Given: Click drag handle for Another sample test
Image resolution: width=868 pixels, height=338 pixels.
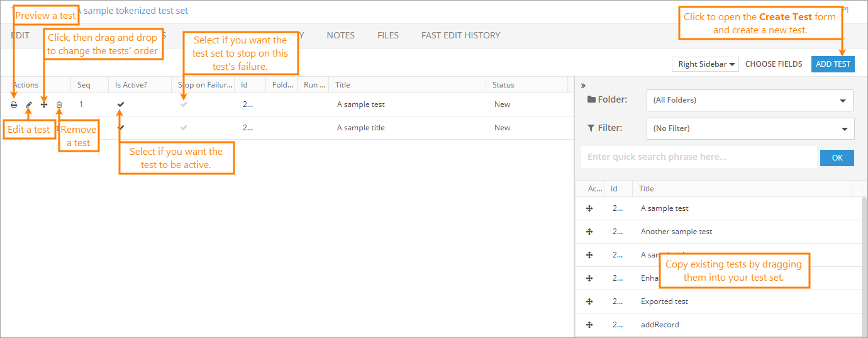Looking at the screenshot, I should pyautogui.click(x=589, y=232).
